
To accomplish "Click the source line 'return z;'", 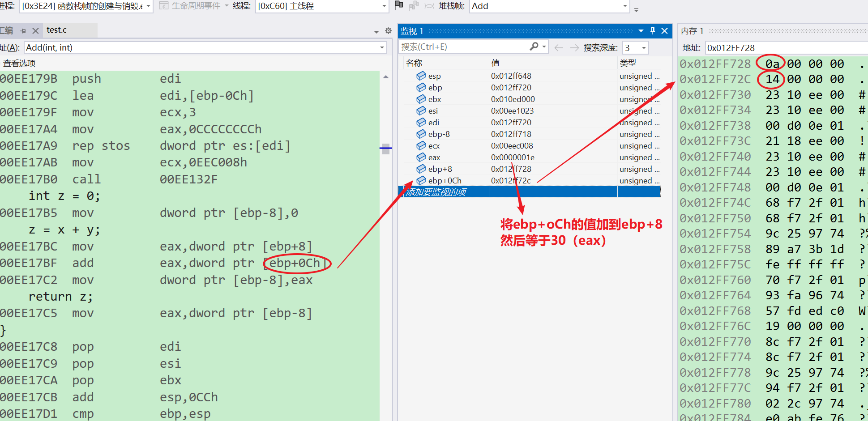I will tap(61, 297).
